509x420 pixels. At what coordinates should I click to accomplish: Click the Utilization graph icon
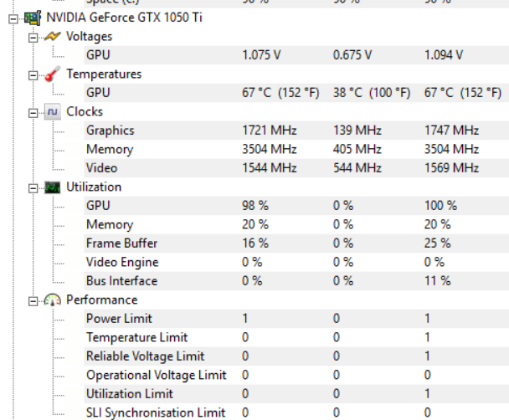point(52,187)
